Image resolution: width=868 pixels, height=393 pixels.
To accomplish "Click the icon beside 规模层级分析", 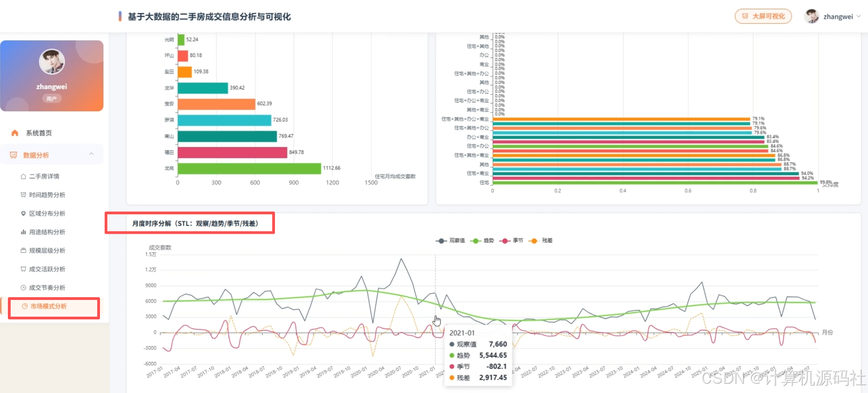I will point(24,250).
